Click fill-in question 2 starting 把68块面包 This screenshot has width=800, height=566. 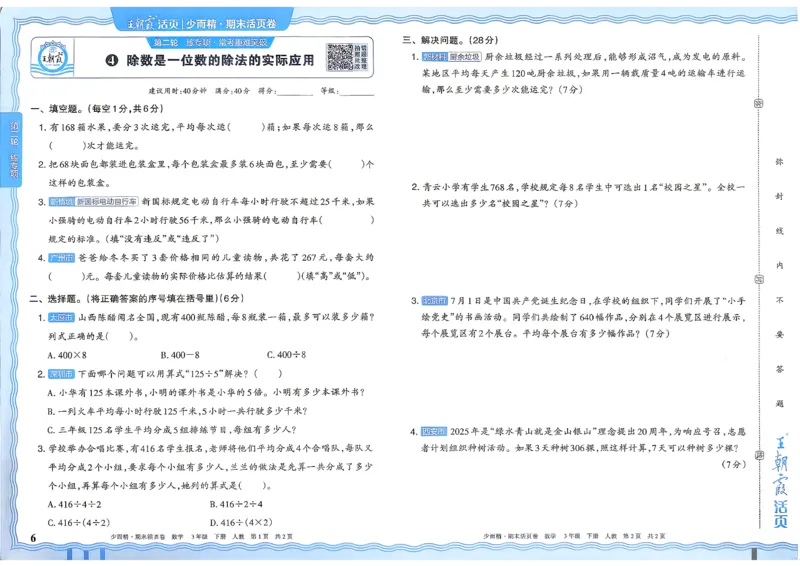tap(206, 174)
